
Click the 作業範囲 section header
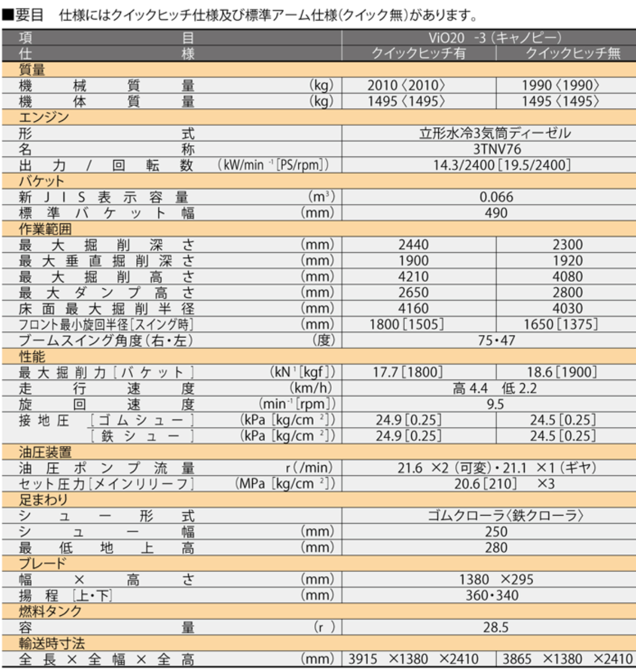click(45, 229)
